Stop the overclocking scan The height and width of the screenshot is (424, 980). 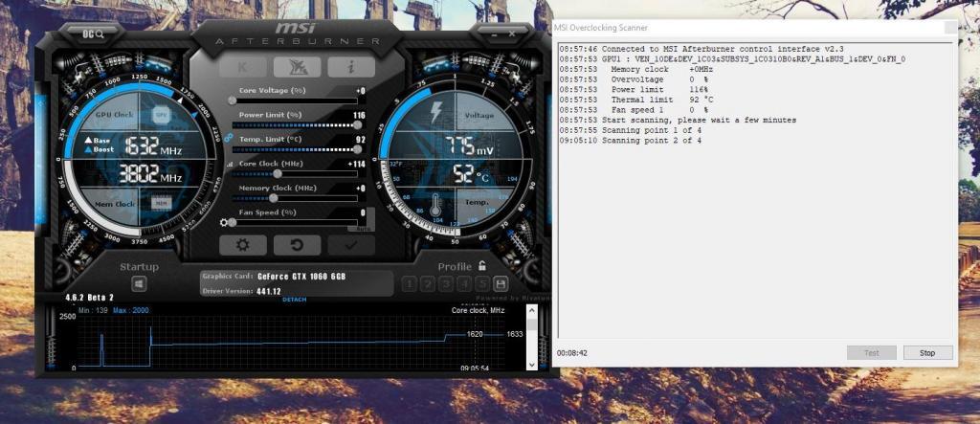(927, 352)
